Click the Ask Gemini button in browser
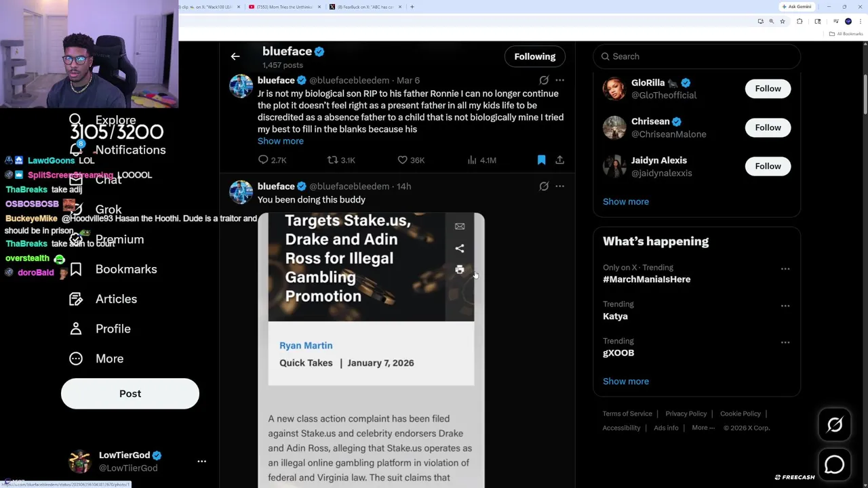Screen dimensions: 868x488 pyautogui.click(x=797, y=7)
